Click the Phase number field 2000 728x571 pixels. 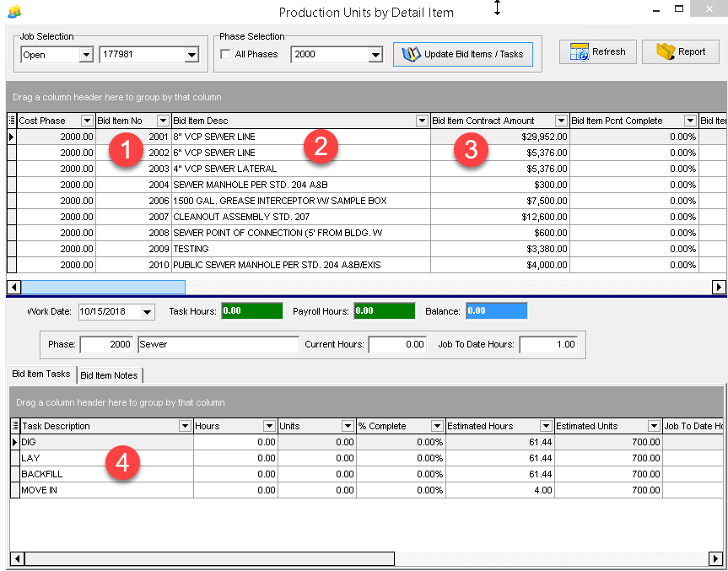pyautogui.click(x=106, y=345)
